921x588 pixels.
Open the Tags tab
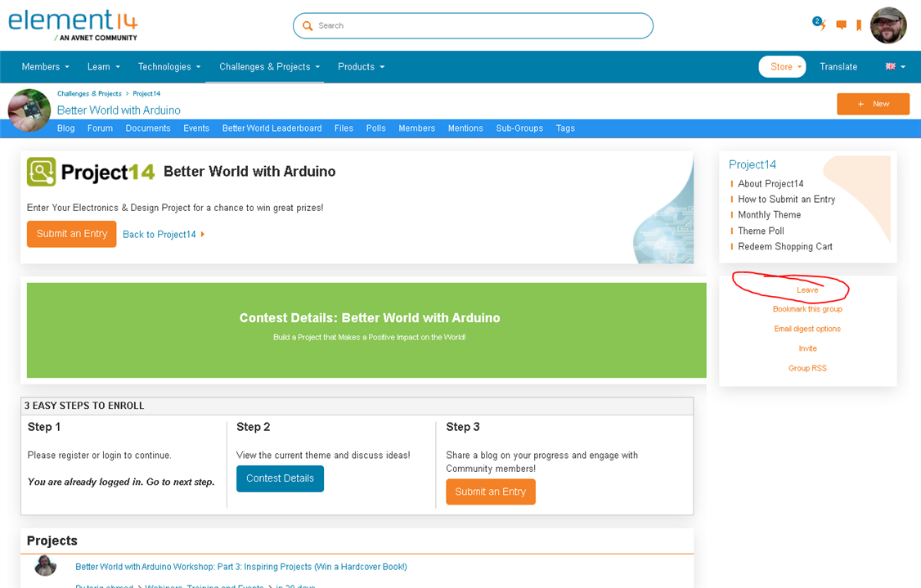coord(565,128)
